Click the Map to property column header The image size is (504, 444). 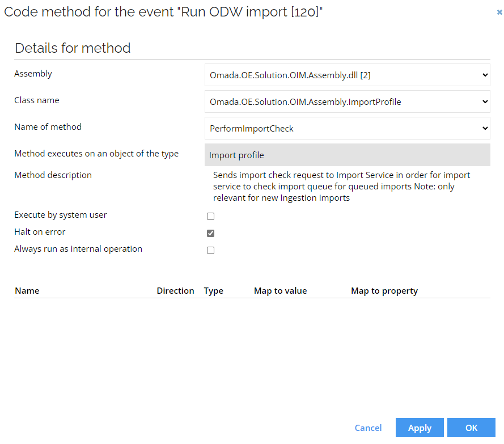(384, 291)
